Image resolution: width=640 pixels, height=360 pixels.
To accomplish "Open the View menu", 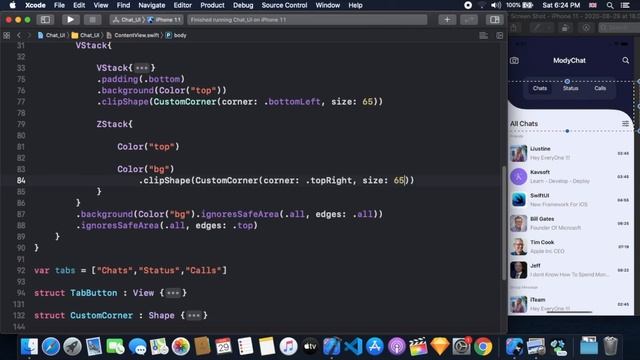I will tap(100, 5).
